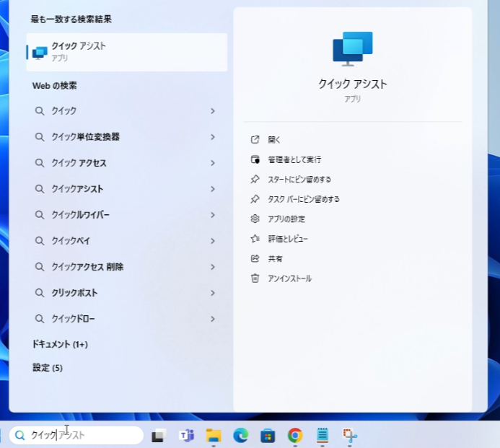
Task: Launch Google Chrome from taskbar
Action: coord(294,435)
